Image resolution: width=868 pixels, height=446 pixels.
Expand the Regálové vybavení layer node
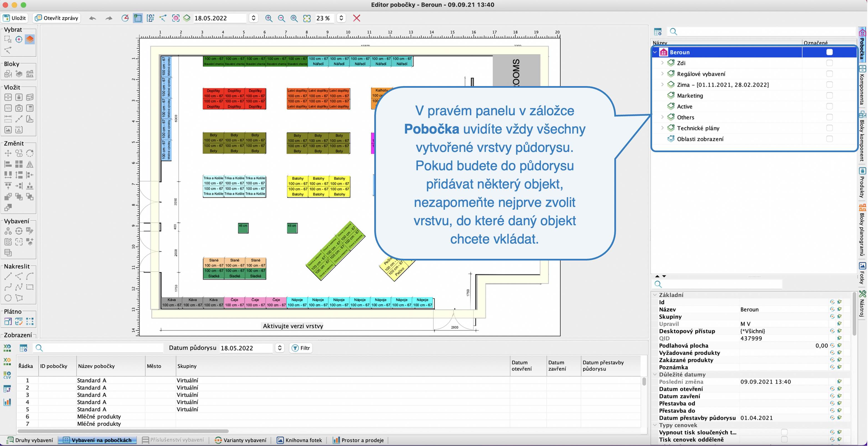(662, 74)
